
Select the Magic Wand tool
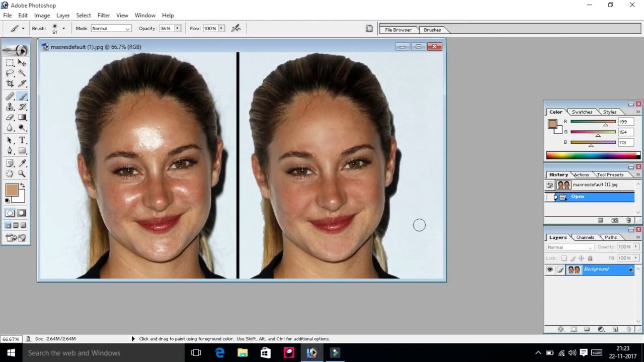pyautogui.click(x=22, y=73)
